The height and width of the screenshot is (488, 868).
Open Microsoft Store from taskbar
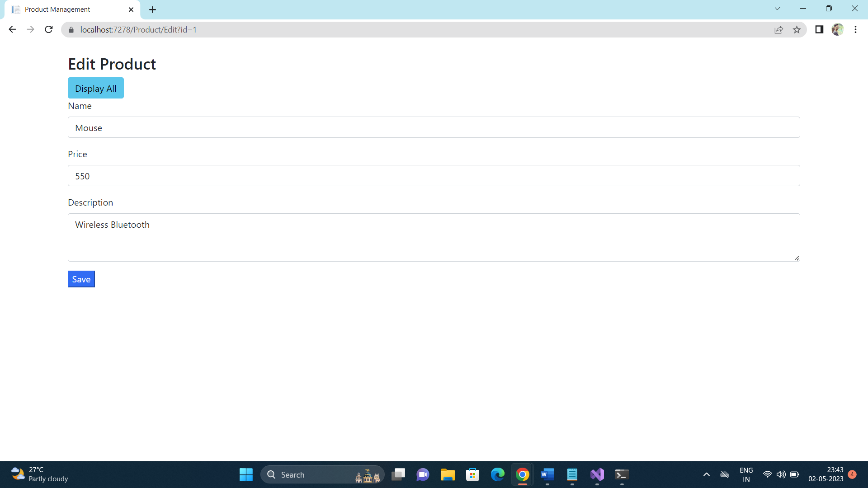[x=472, y=475]
